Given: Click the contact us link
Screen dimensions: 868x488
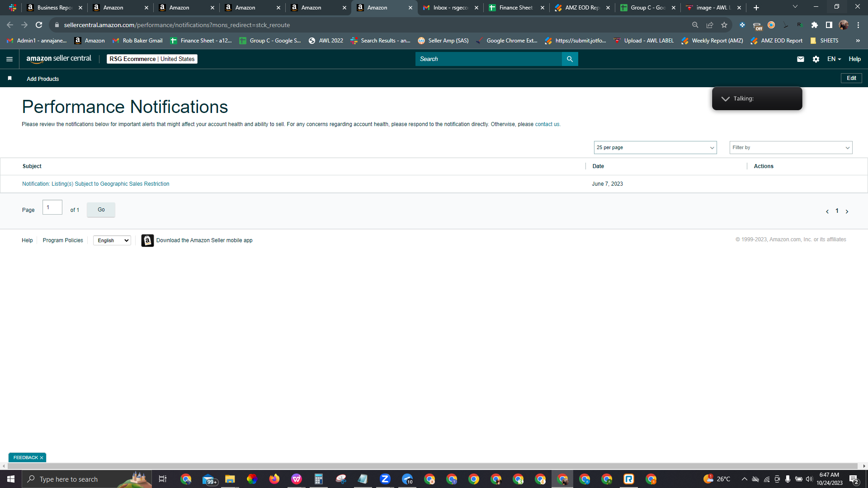Looking at the screenshot, I should pyautogui.click(x=547, y=124).
